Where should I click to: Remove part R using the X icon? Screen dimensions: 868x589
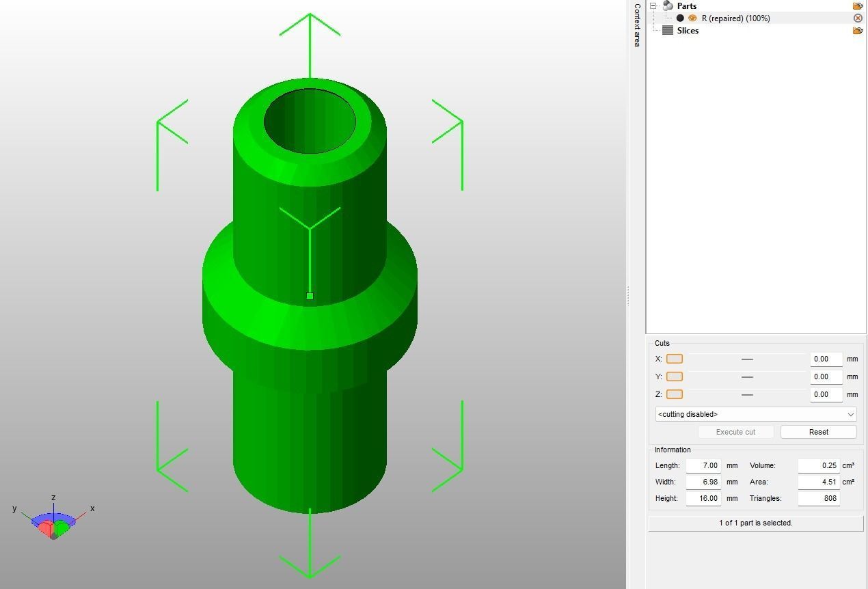(858, 18)
